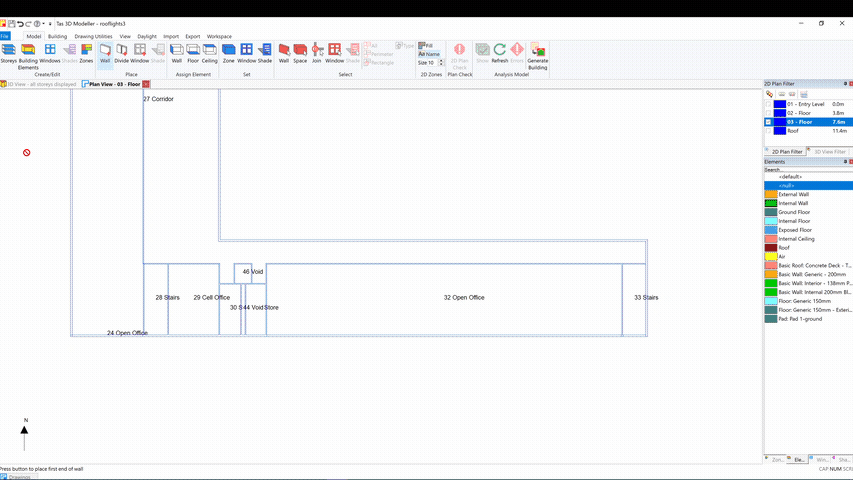Screen dimensions: 853x480
Task: Toggle the Fill option in 2D Zones
Action: click(426, 46)
